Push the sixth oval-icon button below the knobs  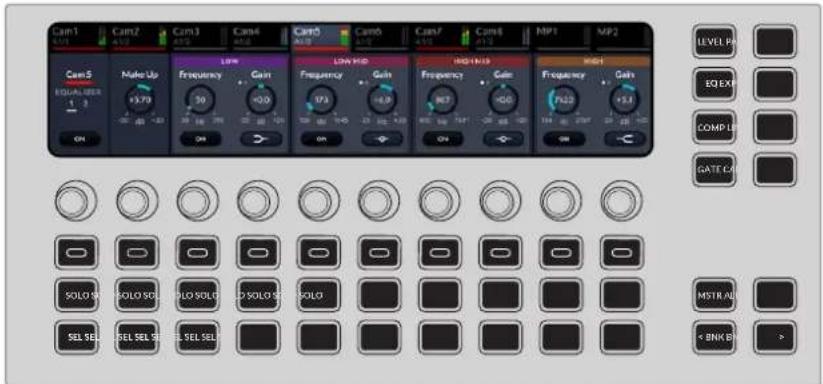click(x=379, y=252)
